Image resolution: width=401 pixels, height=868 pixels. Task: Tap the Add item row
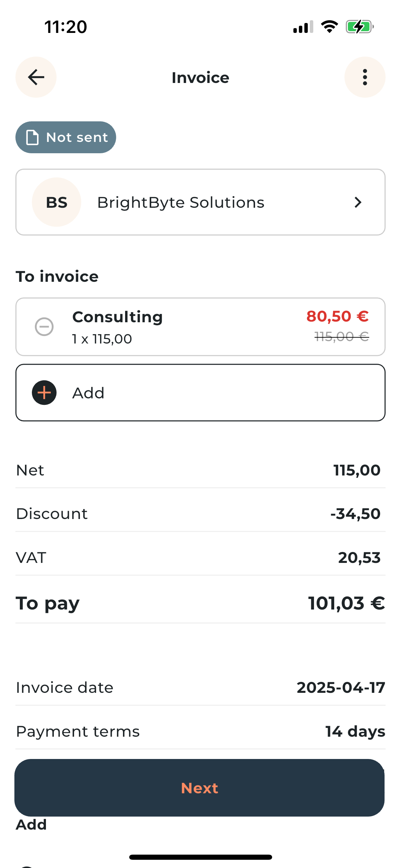pyautogui.click(x=200, y=393)
